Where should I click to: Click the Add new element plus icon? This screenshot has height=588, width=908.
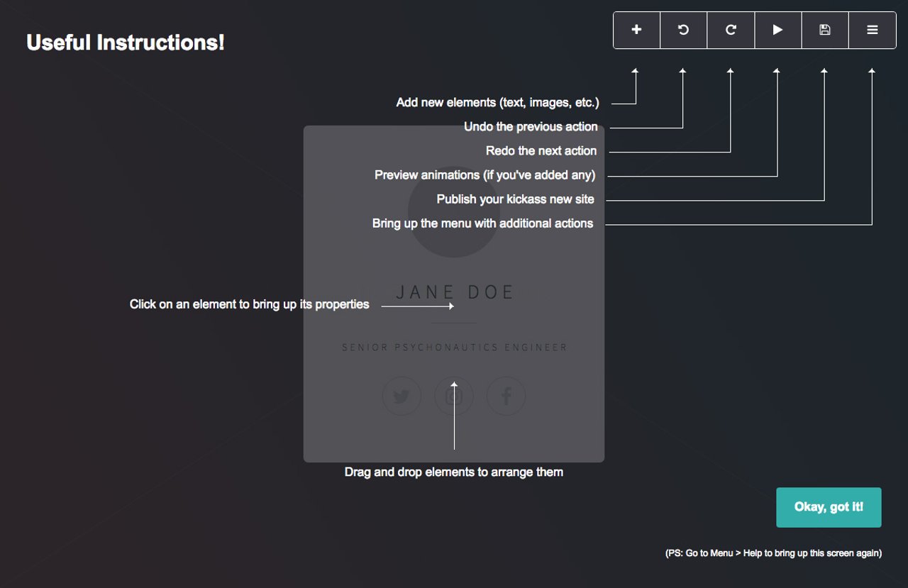pos(636,30)
